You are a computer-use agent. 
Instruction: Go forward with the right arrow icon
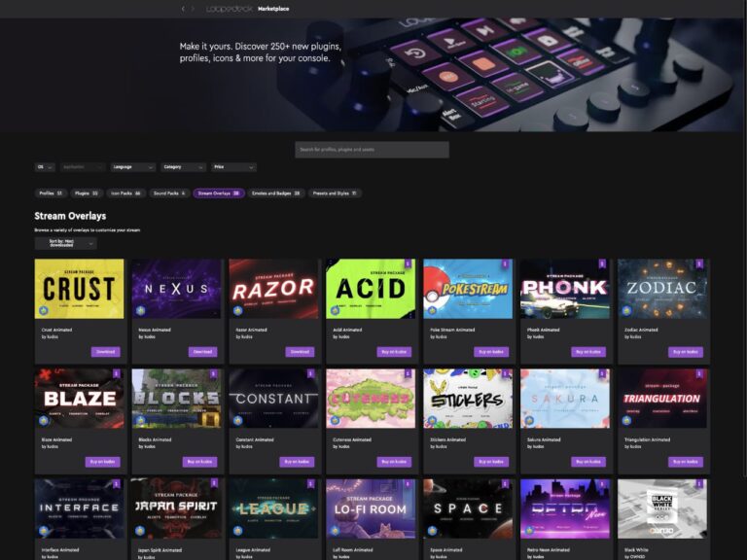pyautogui.click(x=193, y=9)
